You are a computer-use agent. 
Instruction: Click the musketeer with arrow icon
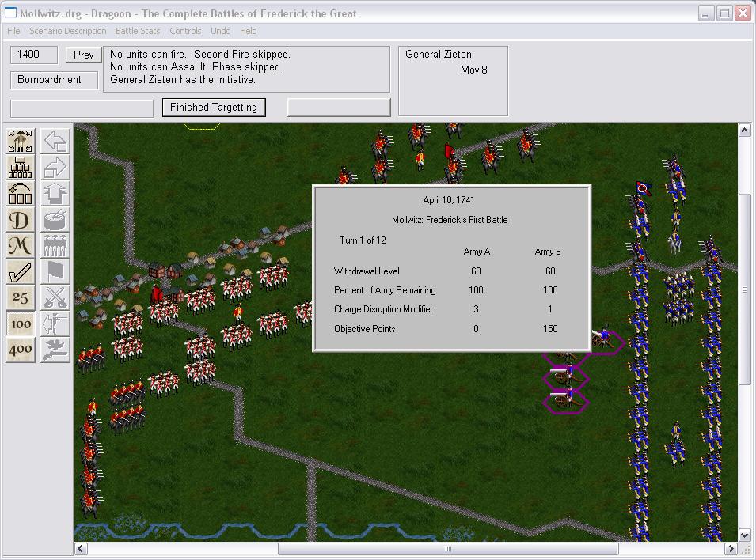click(55, 324)
